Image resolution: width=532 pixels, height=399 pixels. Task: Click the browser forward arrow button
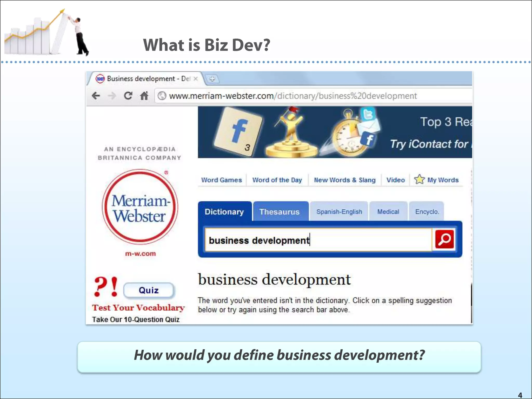(112, 96)
